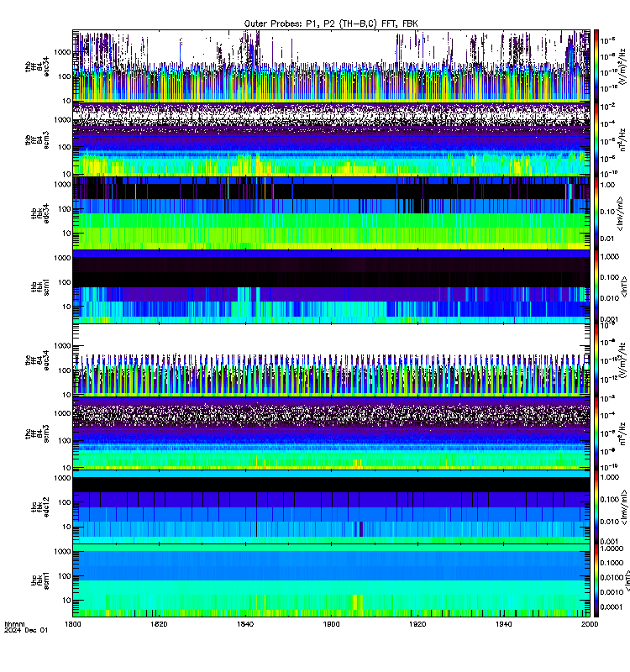Click the 'thb fff 64 eac34' panel label
The image size is (630, 672).
(37, 66)
